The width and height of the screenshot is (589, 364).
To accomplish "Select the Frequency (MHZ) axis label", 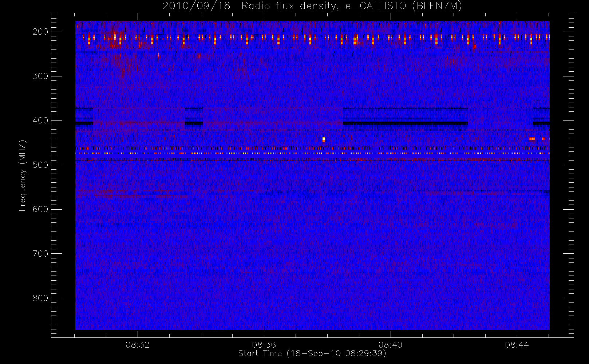I will click(23, 175).
